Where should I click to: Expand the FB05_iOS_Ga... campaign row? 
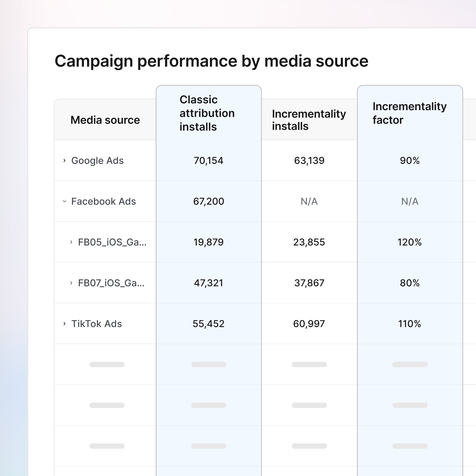(71, 242)
